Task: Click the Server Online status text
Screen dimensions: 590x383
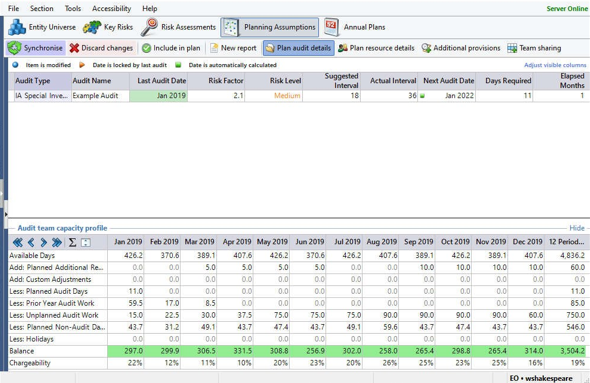Action: [x=567, y=8]
